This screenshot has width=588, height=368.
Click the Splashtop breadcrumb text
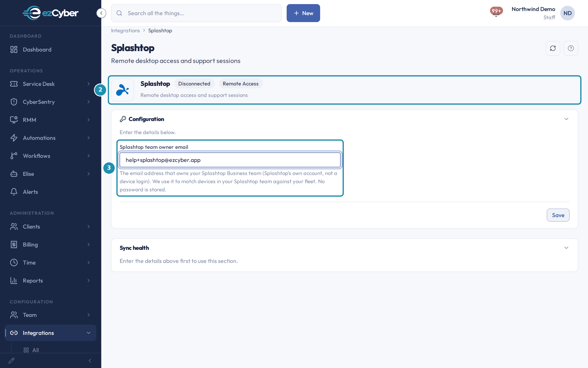[160, 31]
